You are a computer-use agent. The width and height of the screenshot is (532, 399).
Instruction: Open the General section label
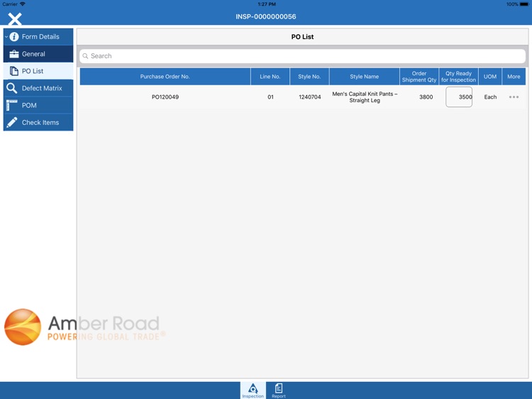pos(33,54)
